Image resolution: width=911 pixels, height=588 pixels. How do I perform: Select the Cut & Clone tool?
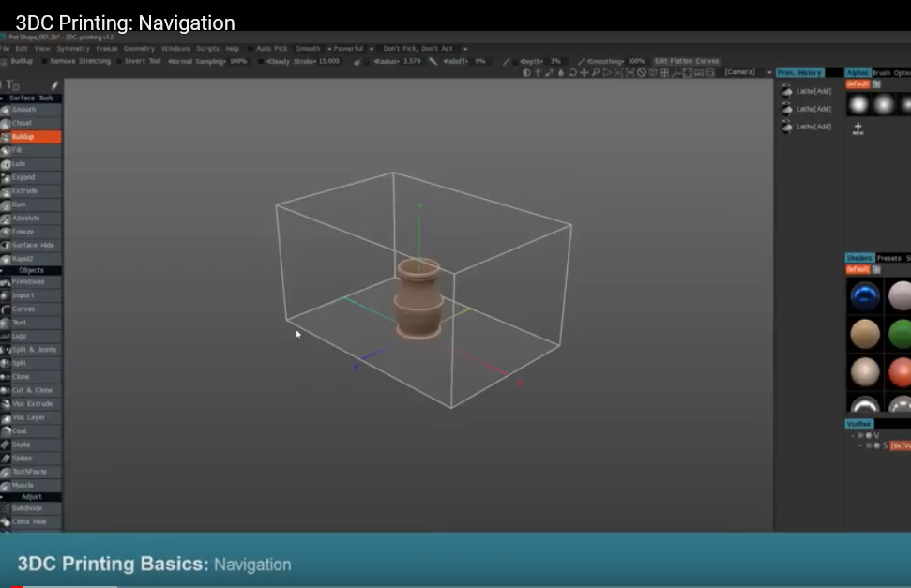[x=31, y=390]
